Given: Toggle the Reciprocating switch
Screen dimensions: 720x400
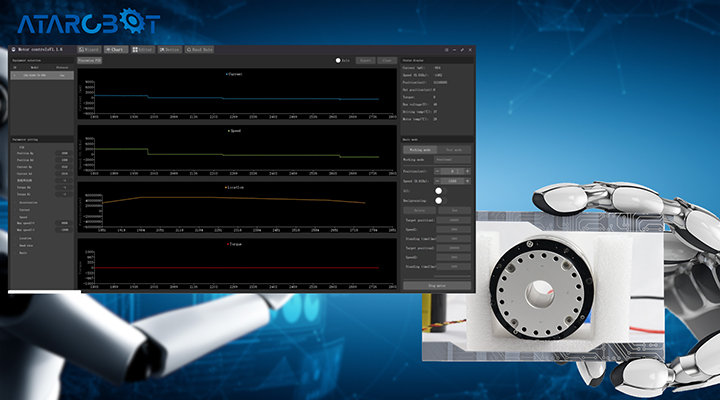Looking at the screenshot, I should pos(438,200).
